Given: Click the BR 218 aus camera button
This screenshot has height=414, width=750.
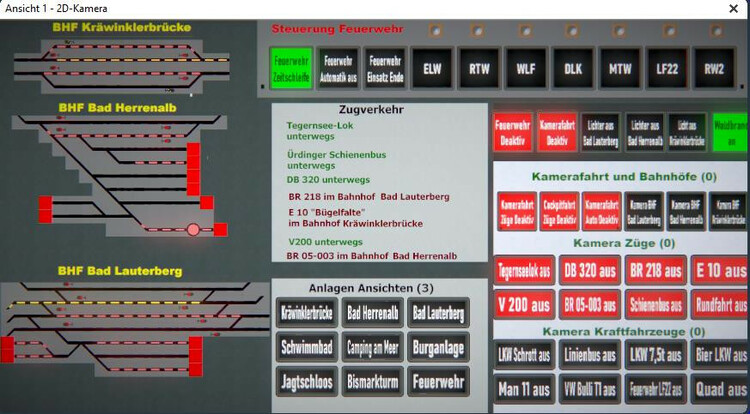Looking at the screenshot, I should [x=655, y=270].
